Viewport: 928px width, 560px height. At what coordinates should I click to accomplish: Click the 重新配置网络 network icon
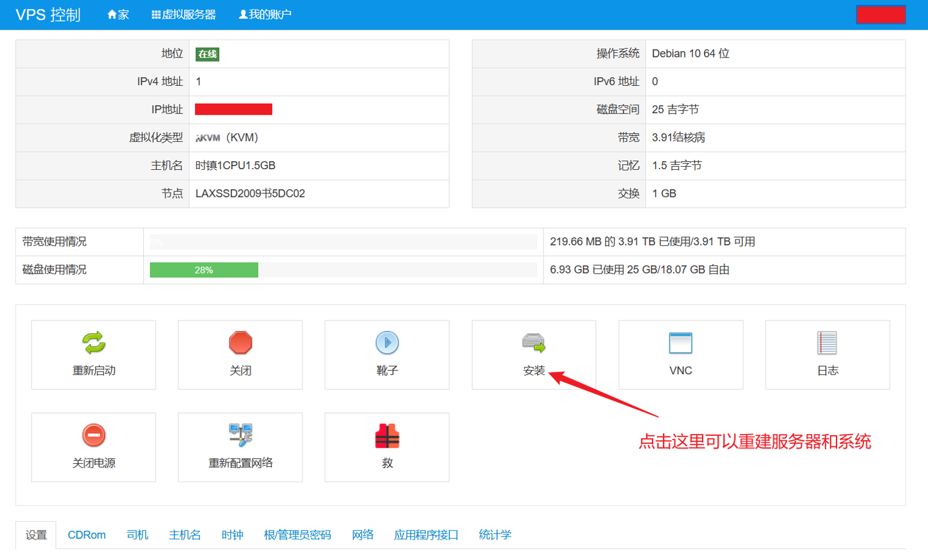(240, 435)
